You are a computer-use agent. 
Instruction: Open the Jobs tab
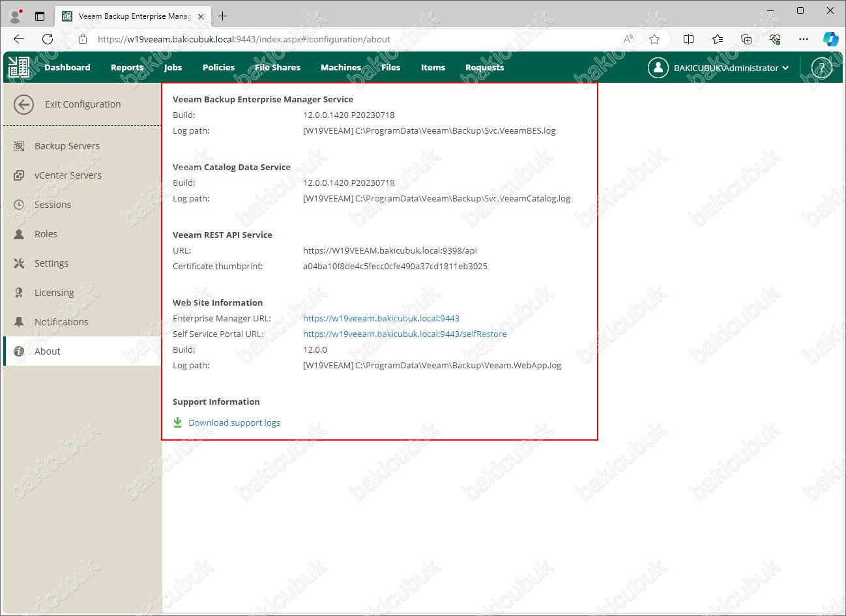click(173, 67)
